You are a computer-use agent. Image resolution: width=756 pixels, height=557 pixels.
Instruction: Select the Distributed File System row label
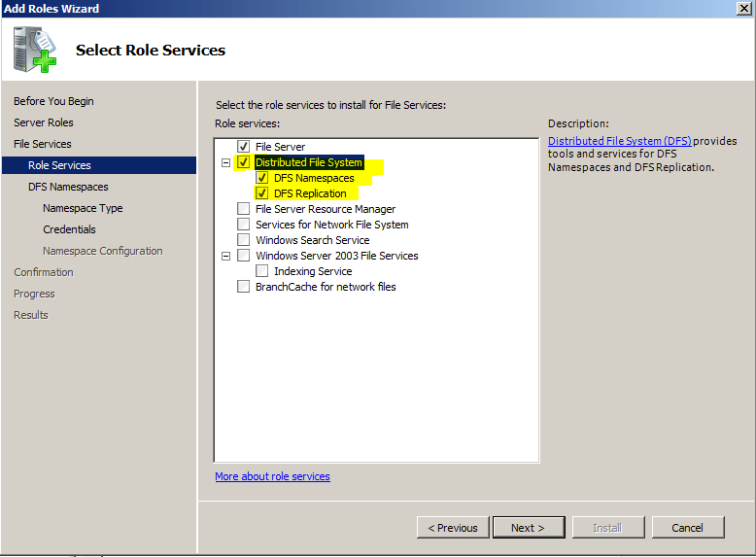coord(309,162)
